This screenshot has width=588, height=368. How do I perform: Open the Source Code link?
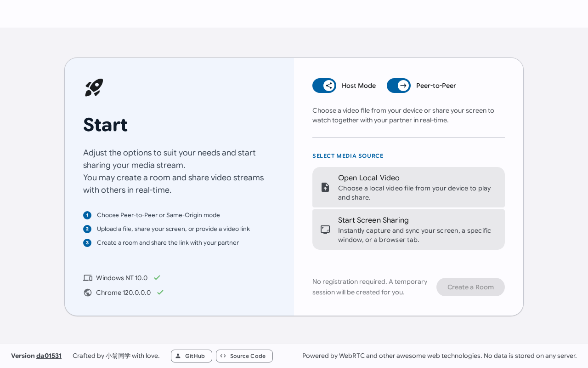click(244, 356)
